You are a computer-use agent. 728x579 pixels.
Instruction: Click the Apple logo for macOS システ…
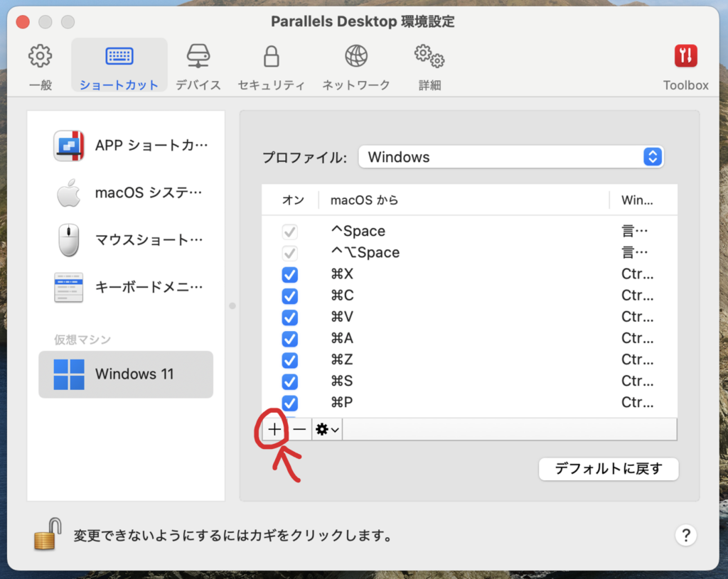(x=68, y=193)
